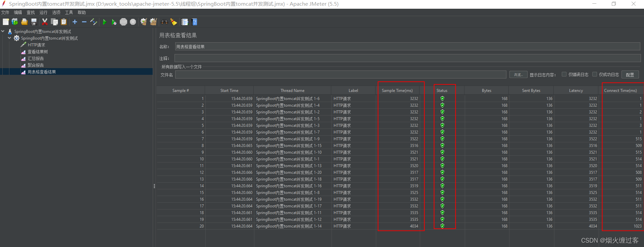Clear all results with double broom icon
Viewport: 644px width, 247px height.
pos(153,22)
